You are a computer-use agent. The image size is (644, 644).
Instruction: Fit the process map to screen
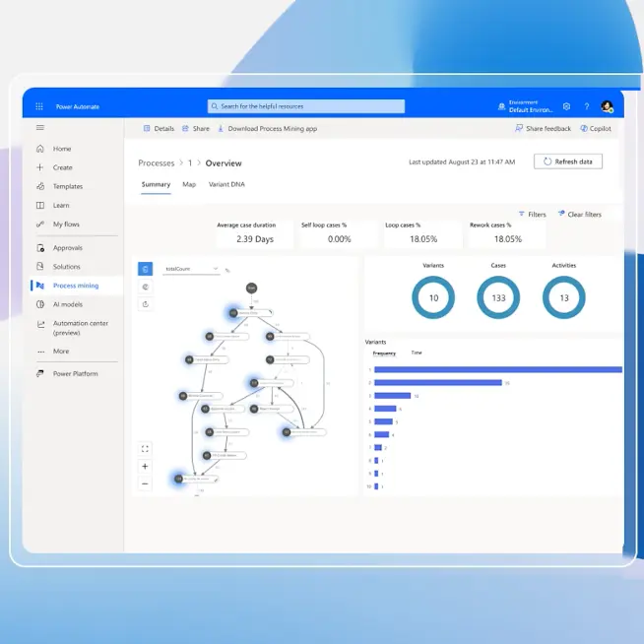(x=146, y=449)
